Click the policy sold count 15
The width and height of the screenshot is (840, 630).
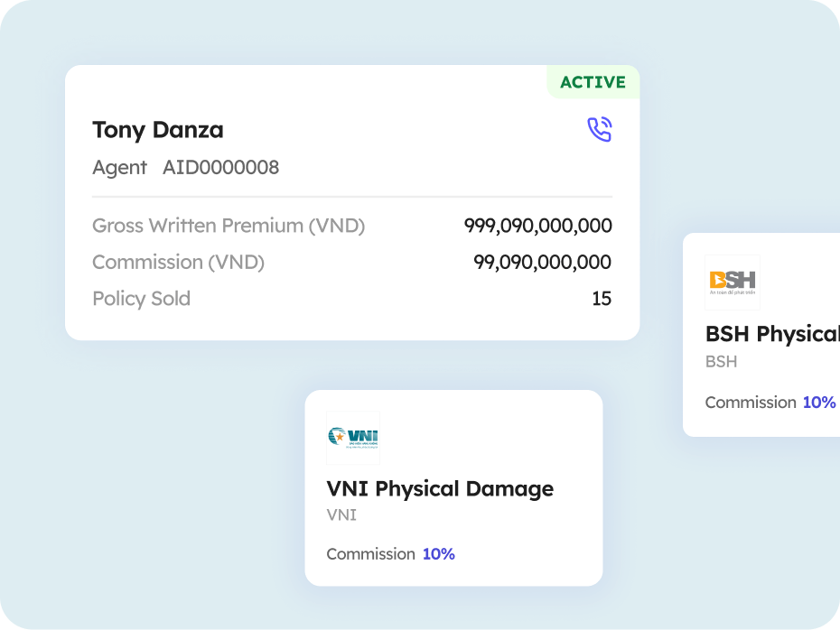point(602,299)
